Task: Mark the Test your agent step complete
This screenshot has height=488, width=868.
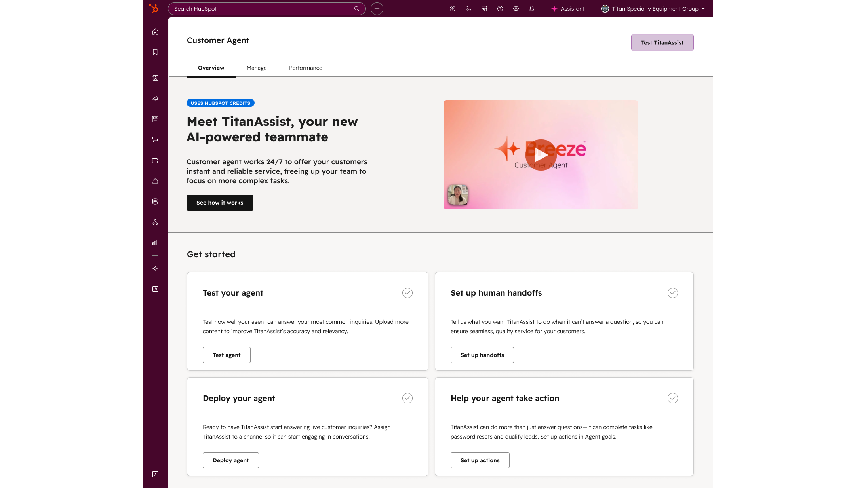Action: (407, 293)
